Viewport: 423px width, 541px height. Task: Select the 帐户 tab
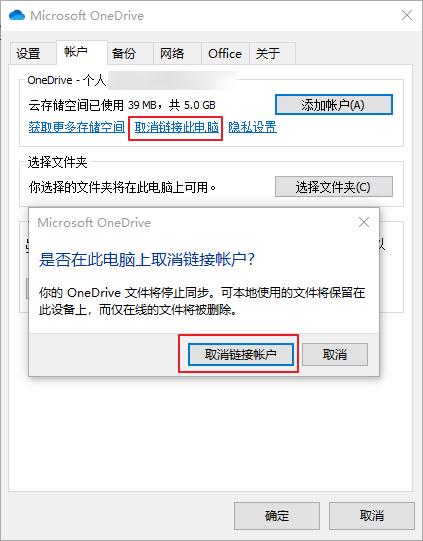[76, 52]
